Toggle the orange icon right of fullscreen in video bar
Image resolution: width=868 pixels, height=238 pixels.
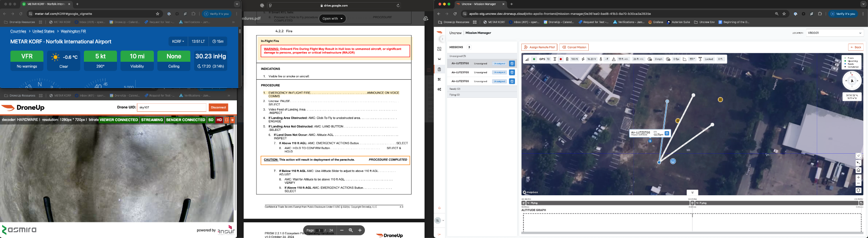(x=232, y=120)
